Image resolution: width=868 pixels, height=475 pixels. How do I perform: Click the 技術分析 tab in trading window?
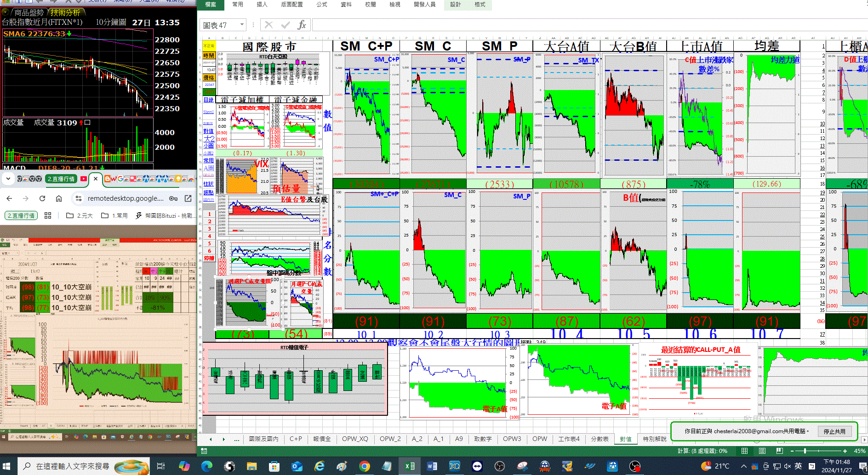coord(65,12)
